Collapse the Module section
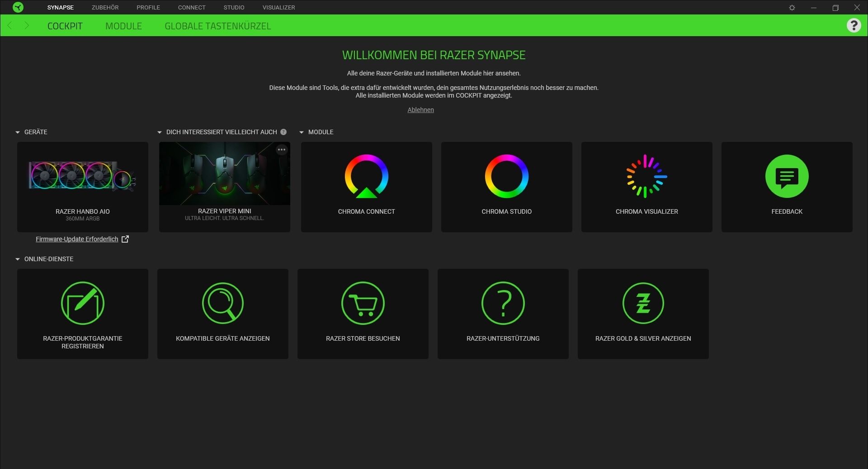Screen dimensions: 868x469 point(302,132)
